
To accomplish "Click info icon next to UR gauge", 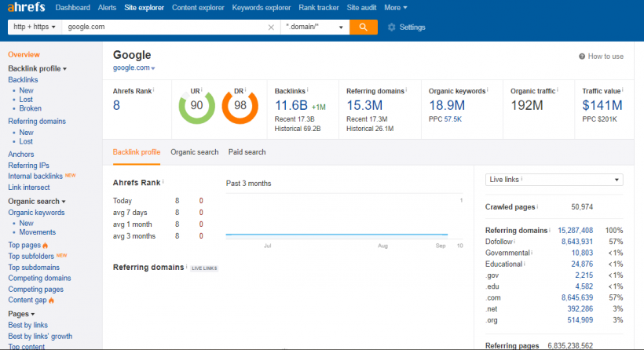I will click(x=202, y=89).
